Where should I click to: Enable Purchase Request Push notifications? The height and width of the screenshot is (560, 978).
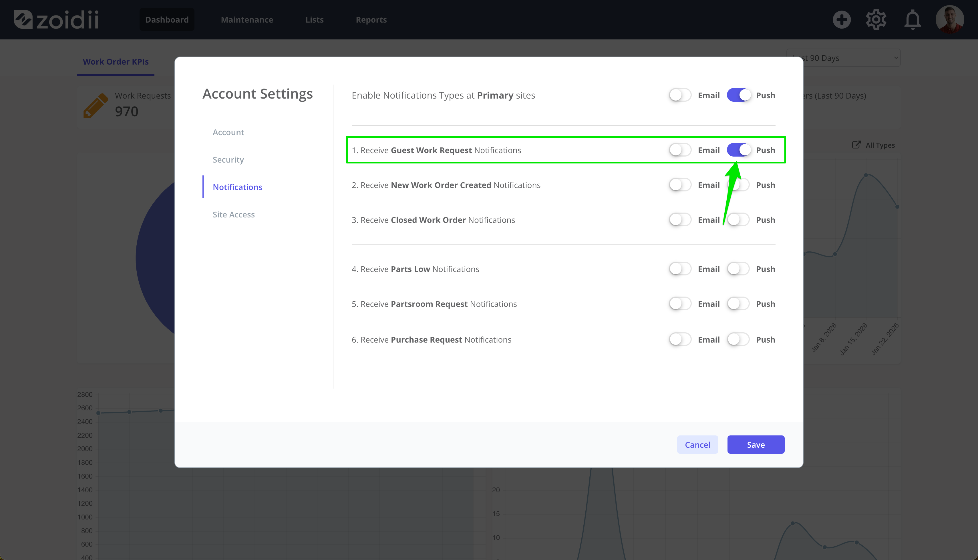[x=738, y=340]
